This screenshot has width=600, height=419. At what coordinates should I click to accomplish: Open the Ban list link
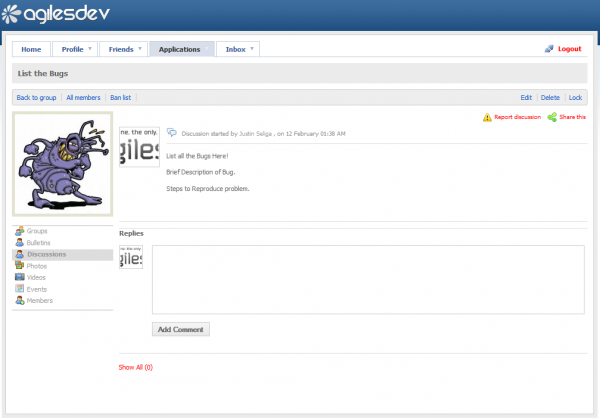pos(121,98)
